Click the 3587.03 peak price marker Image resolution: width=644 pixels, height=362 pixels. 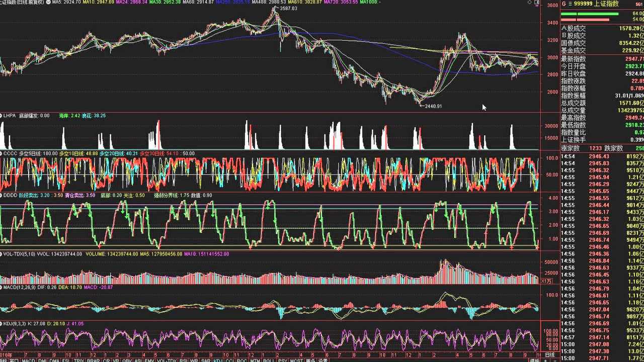click(x=288, y=9)
